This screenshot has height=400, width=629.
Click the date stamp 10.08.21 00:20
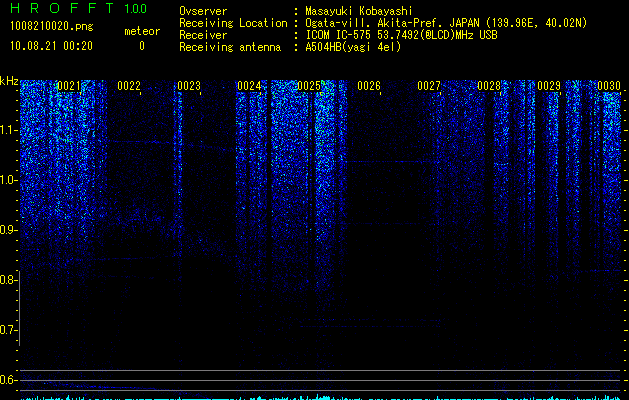point(51,46)
